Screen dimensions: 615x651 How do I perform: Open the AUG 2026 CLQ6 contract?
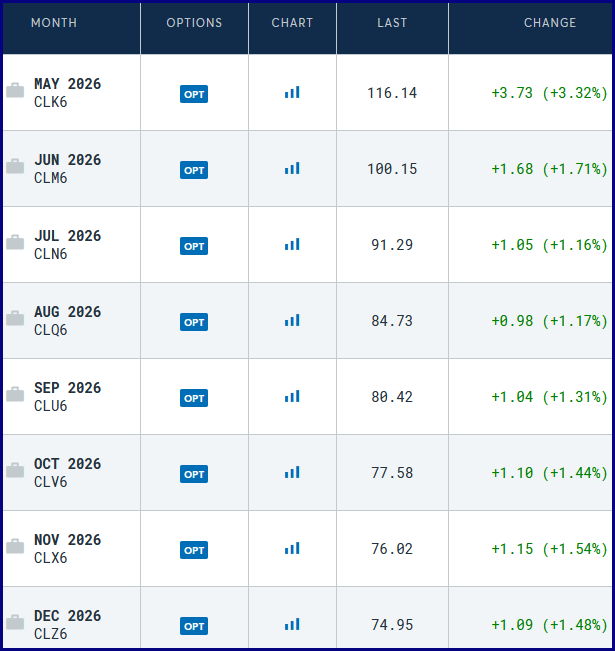[67, 321]
